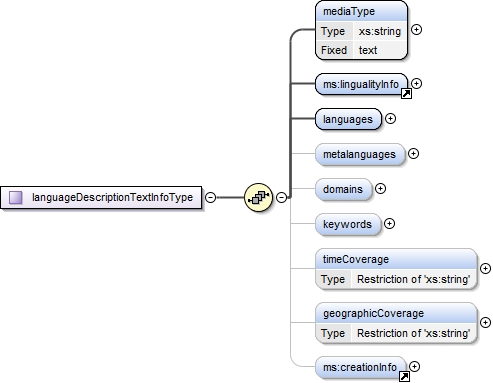Image resolution: width=493 pixels, height=383 pixels.
Task: Select the mediaType element header
Action: click(x=361, y=11)
